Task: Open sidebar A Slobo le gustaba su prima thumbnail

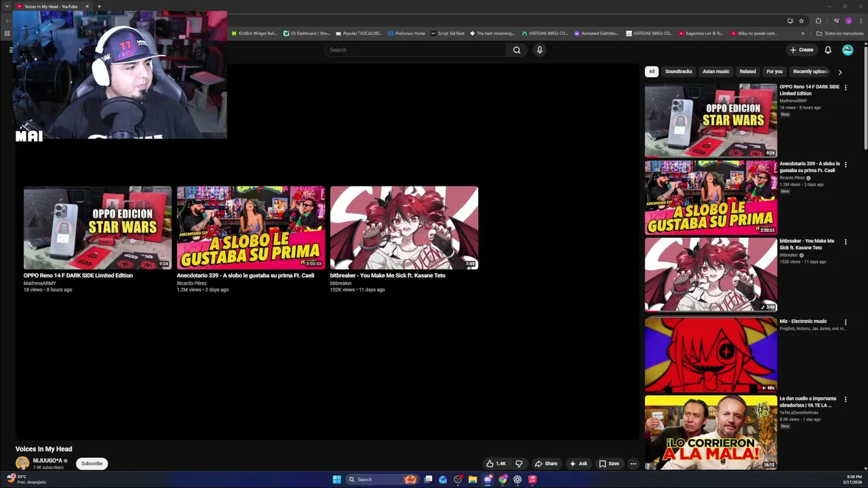Action: tap(711, 197)
